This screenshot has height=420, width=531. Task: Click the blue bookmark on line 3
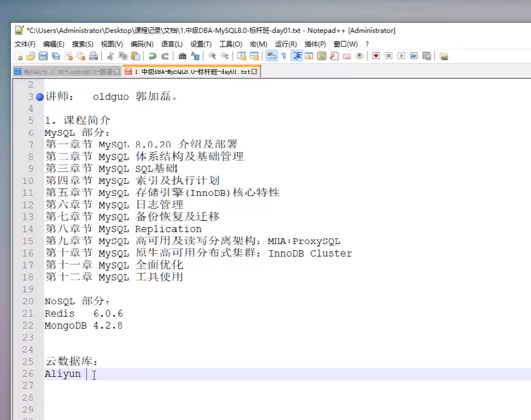40,97
